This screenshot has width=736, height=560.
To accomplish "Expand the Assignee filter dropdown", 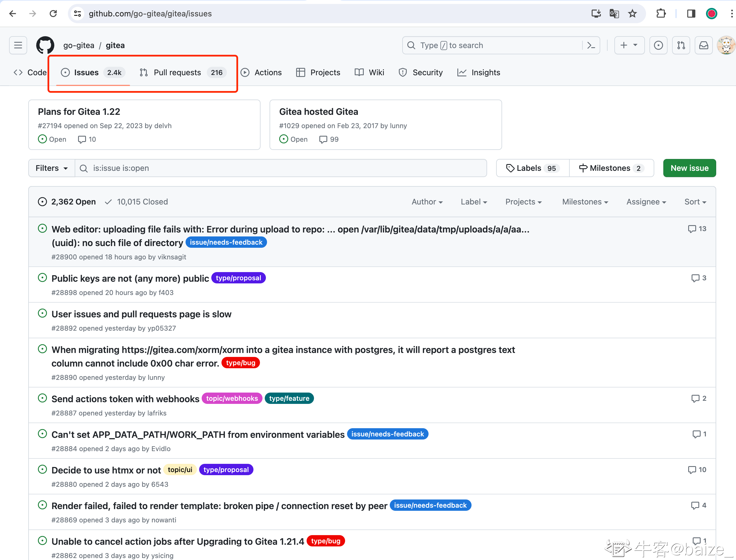I will (x=646, y=202).
